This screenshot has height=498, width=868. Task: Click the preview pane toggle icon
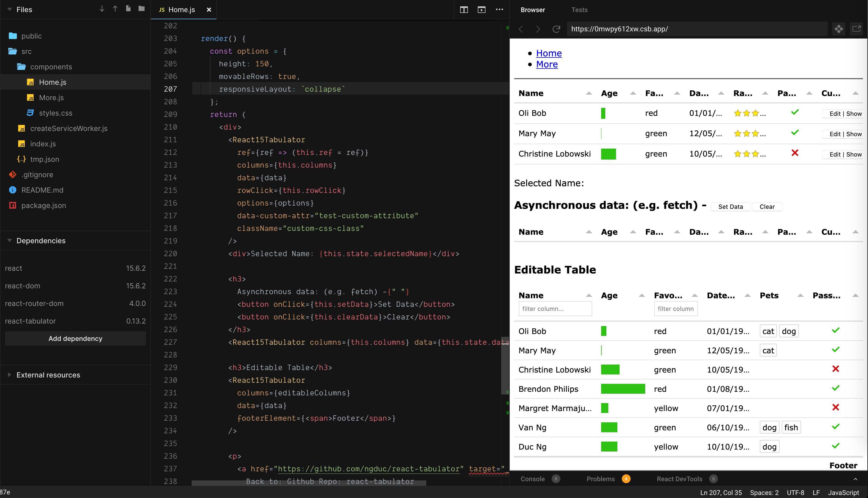[482, 10]
